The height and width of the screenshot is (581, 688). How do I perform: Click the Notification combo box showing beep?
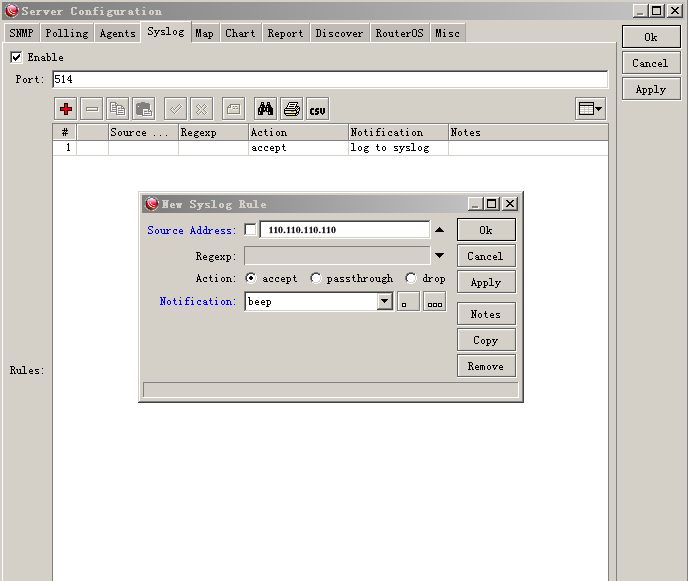coord(318,301)
